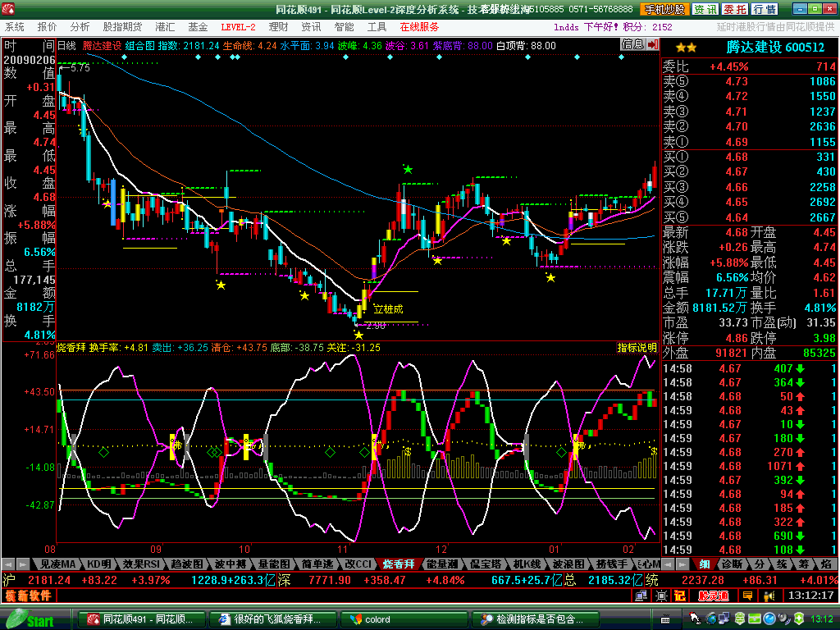
Task: Open the 股指期货 menu
Action: [x=123, y=27]
